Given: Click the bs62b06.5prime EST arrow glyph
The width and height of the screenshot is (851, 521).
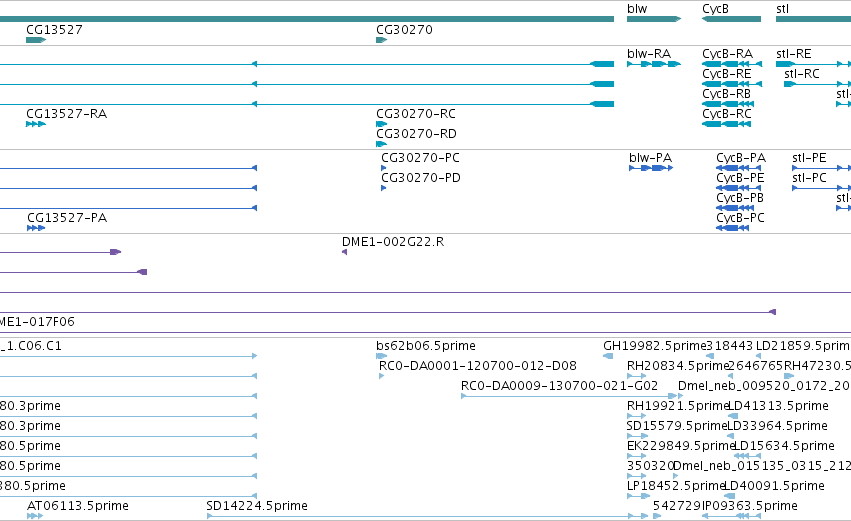Looking at the screenshot, I should 382,356.
